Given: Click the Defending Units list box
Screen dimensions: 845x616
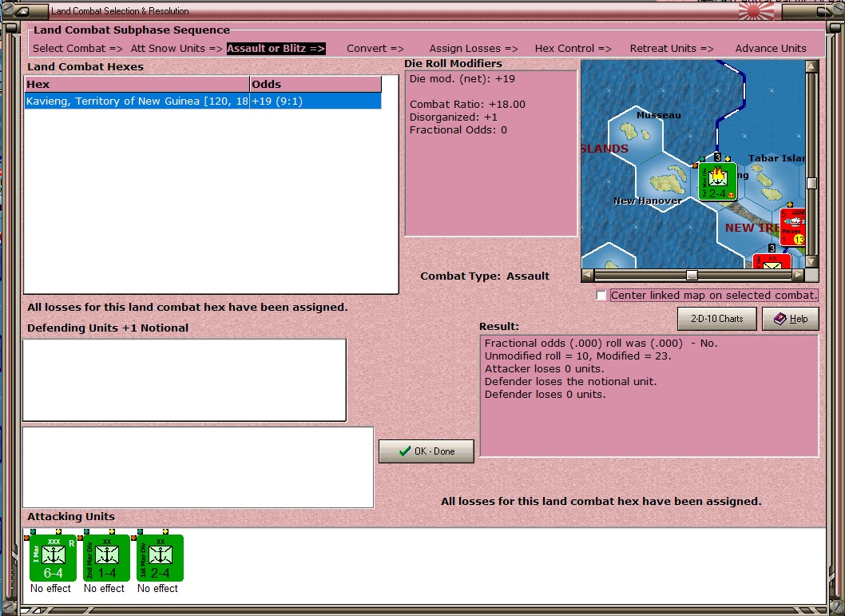Looking at the screenshot, I should (184, 380).
